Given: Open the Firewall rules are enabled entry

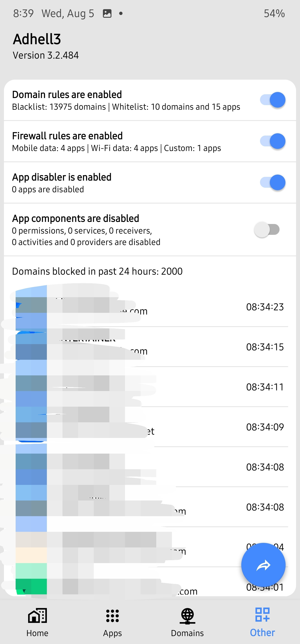Looking at the screenshot, I should [x=150, y=141].
